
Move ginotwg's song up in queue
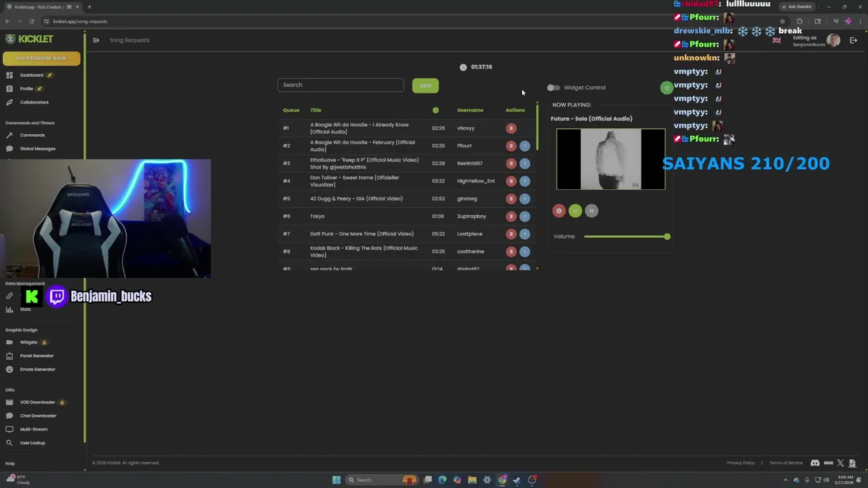(x=524, y=199)
